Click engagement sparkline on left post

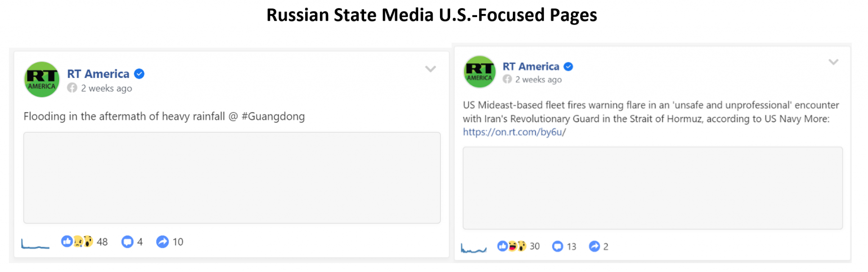pos(35,244)
